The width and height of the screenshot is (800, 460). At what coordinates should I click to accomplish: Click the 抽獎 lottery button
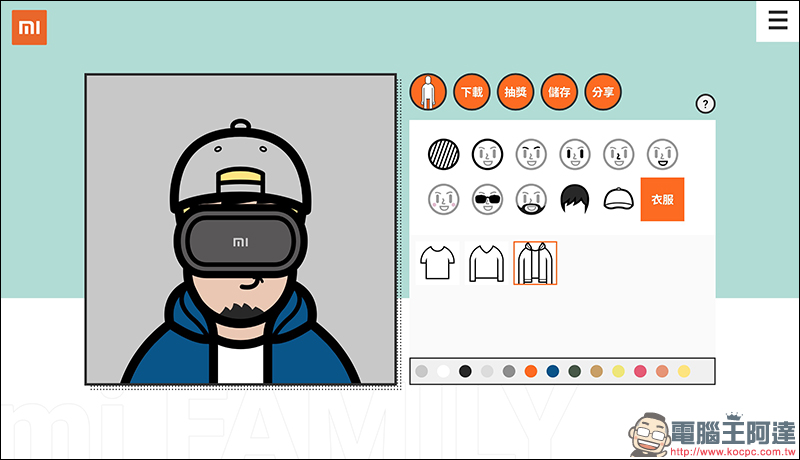click(515, 92)
